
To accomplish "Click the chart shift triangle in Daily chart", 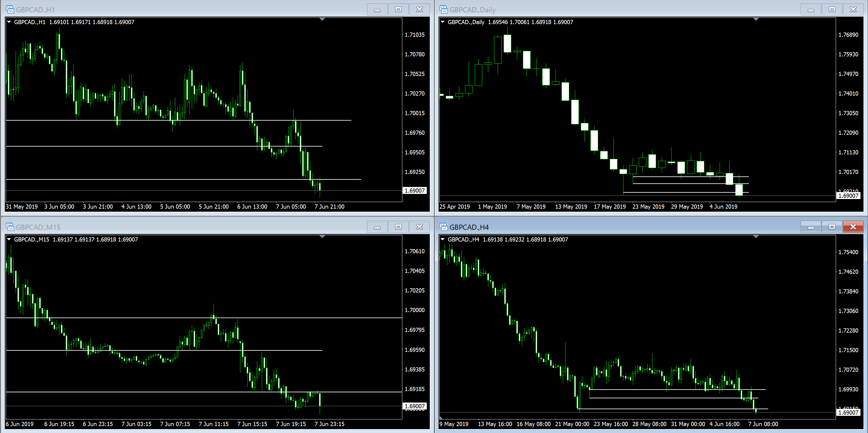I will pos(756,20).
